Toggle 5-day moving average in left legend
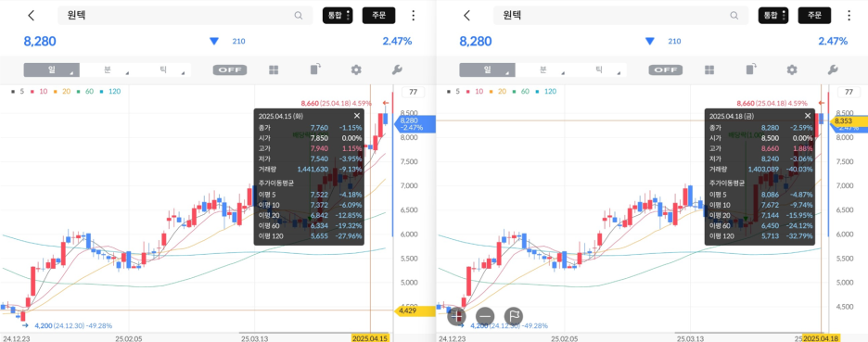Screen dimensions: 868x342 tap(18, 92)
